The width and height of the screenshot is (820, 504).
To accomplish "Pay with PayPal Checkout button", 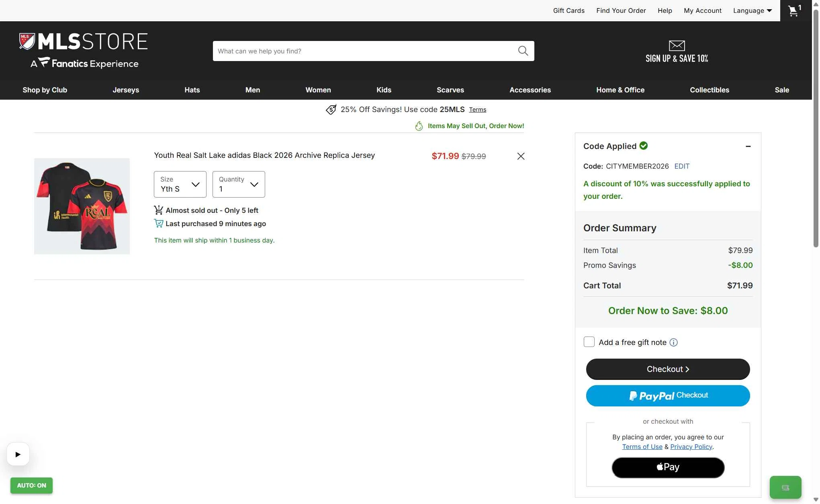I will pos(668,396).
